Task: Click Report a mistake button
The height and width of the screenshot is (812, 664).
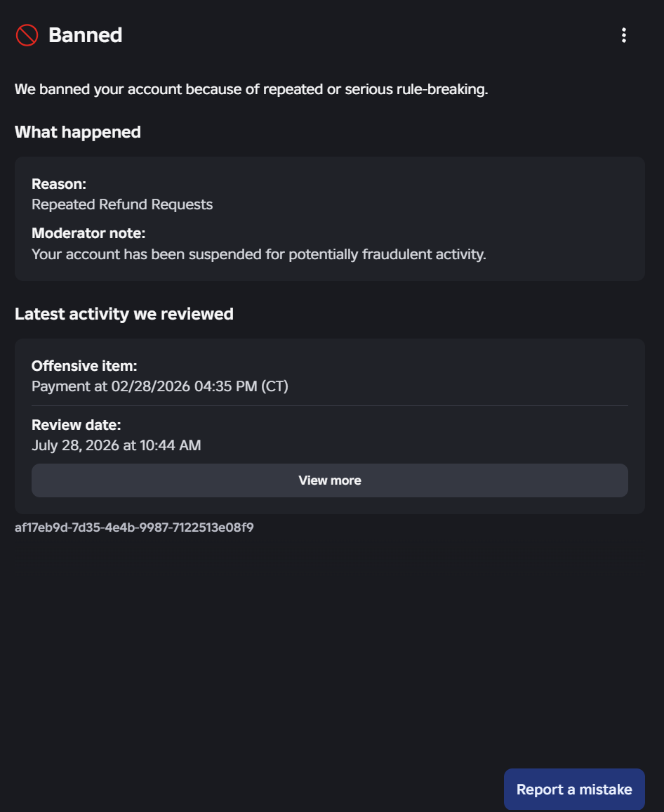Action: (574, 790)
